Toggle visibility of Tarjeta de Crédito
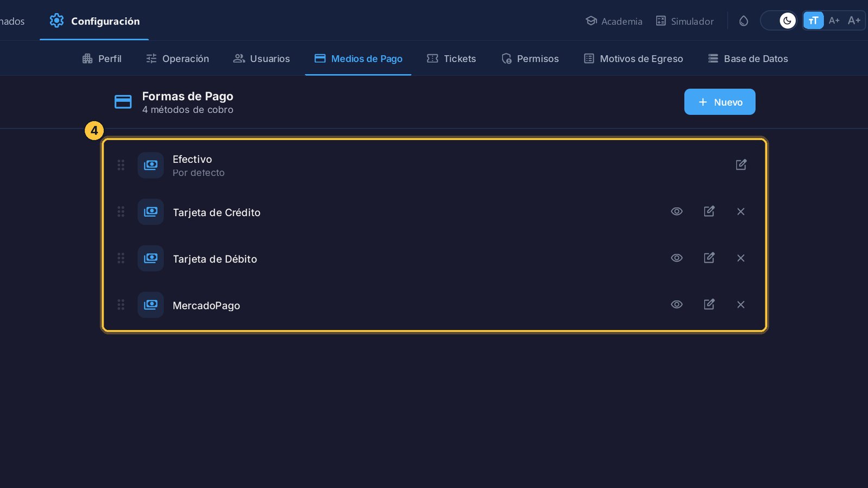Image resolution: width=868 pixels, height=488 pixels. coord(676,211)
